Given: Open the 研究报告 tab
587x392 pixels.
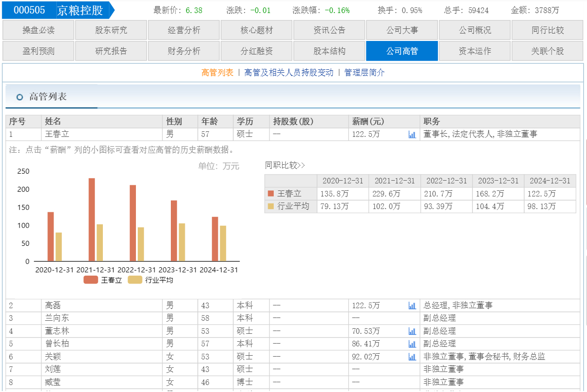Looking at the screenshot, I should (111, 51).
